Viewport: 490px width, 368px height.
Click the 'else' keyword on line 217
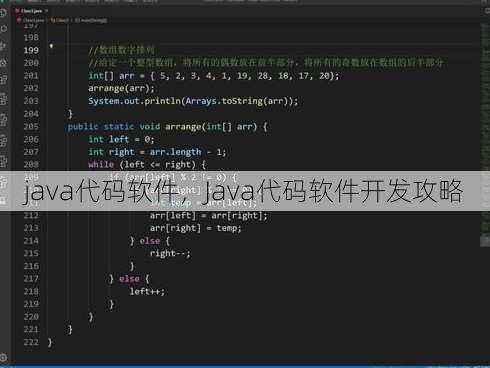coord(129,279)
